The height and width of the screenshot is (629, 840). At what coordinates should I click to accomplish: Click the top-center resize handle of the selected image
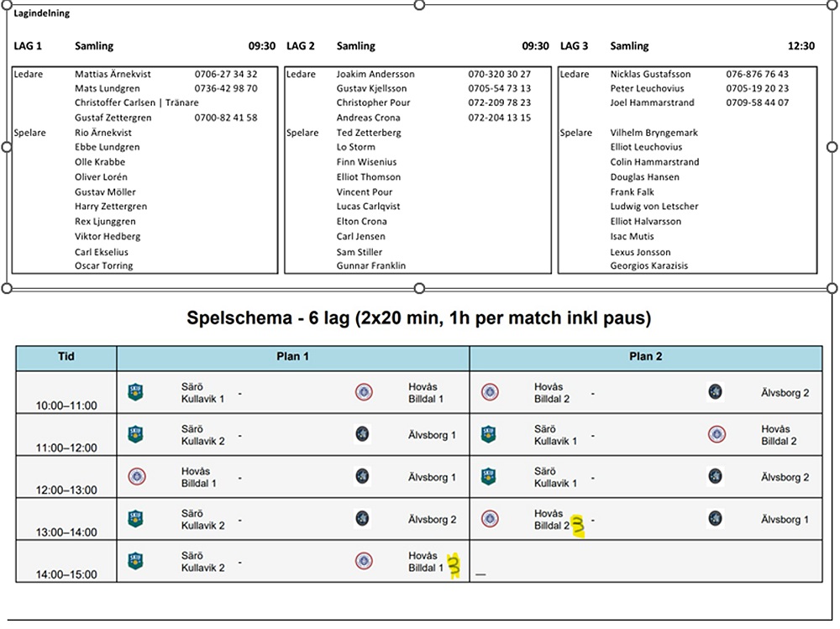(x=419, y=5)
